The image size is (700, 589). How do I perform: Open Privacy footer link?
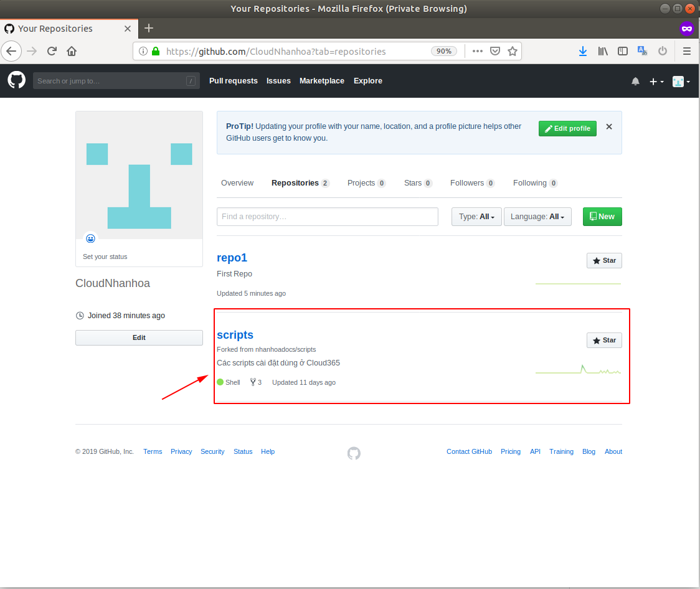pyautogui.click(x=181, y=451)
